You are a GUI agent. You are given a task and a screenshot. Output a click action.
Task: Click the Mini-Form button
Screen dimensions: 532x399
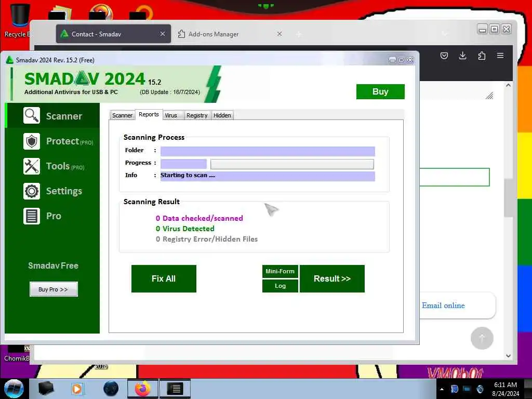point(280,271)
